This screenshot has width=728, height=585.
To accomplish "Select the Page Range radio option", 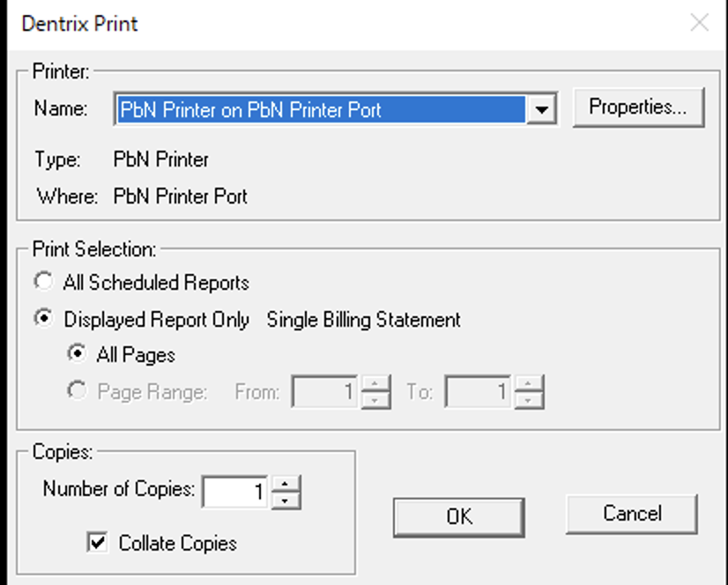I will point(77,390).
